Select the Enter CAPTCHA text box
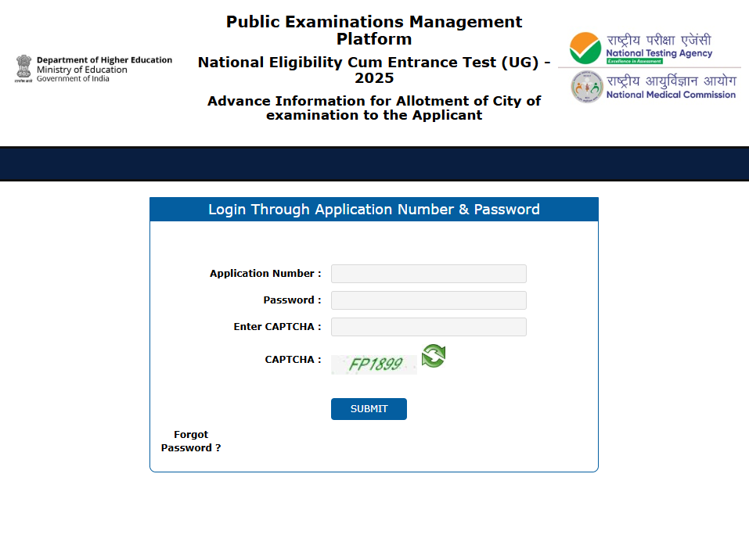The height and width of the screenshot is (560, 749). coord(428,327)
